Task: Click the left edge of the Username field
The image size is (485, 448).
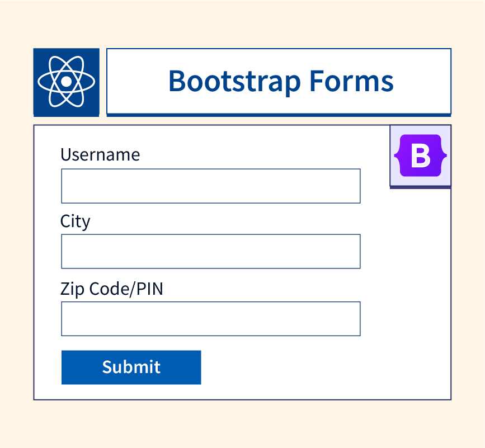Action: tap(66, 186)
